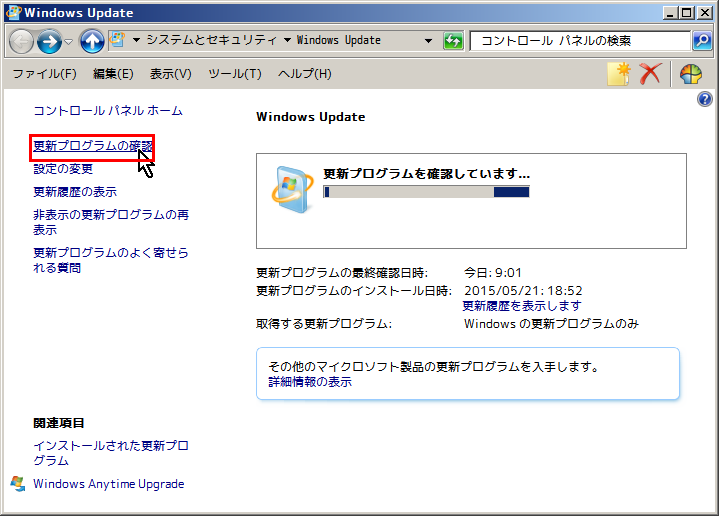
Task: Open the ファイル(F) menu
Action: tap(44, 74)
